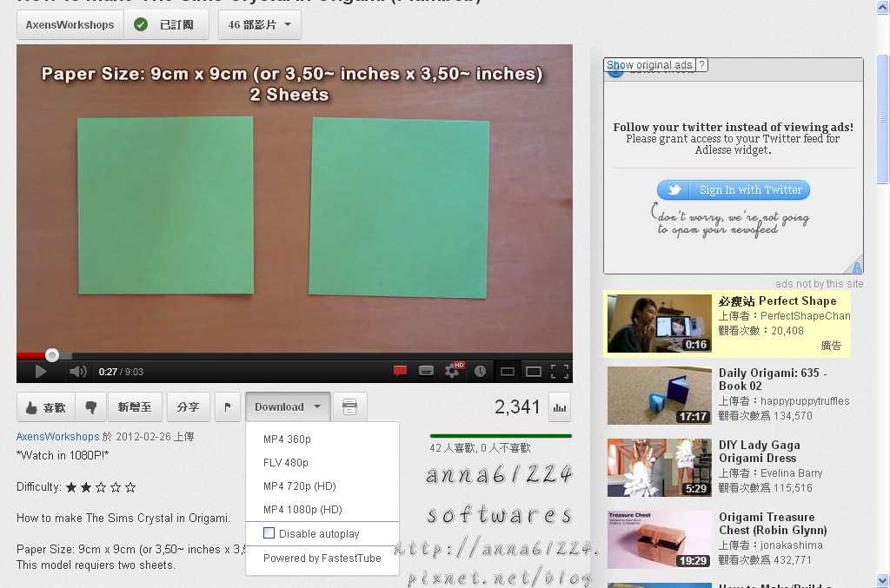
Task: Open the red annotations speech bubble icon
Action: [400, 371]
